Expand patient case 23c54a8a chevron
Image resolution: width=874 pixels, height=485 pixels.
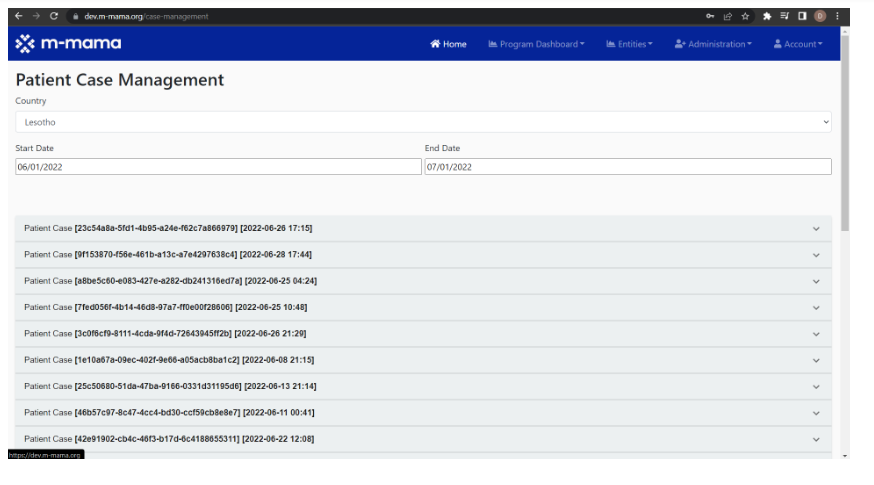[816, 229]
